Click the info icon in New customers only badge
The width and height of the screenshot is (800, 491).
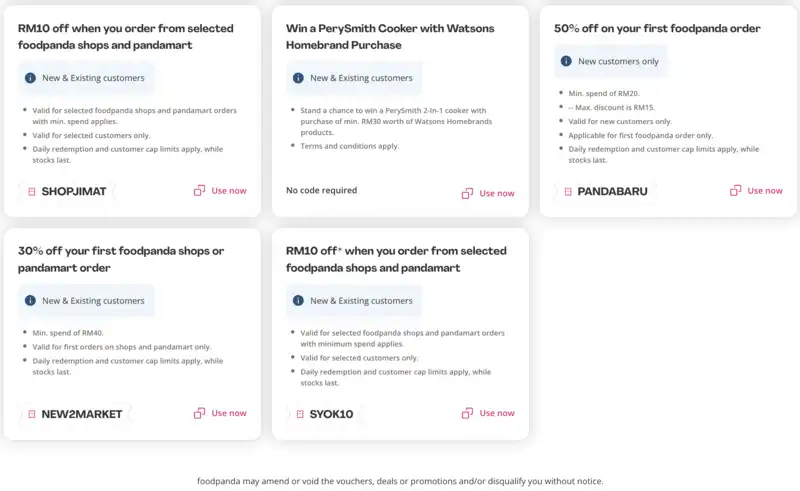tap(565, 61)
